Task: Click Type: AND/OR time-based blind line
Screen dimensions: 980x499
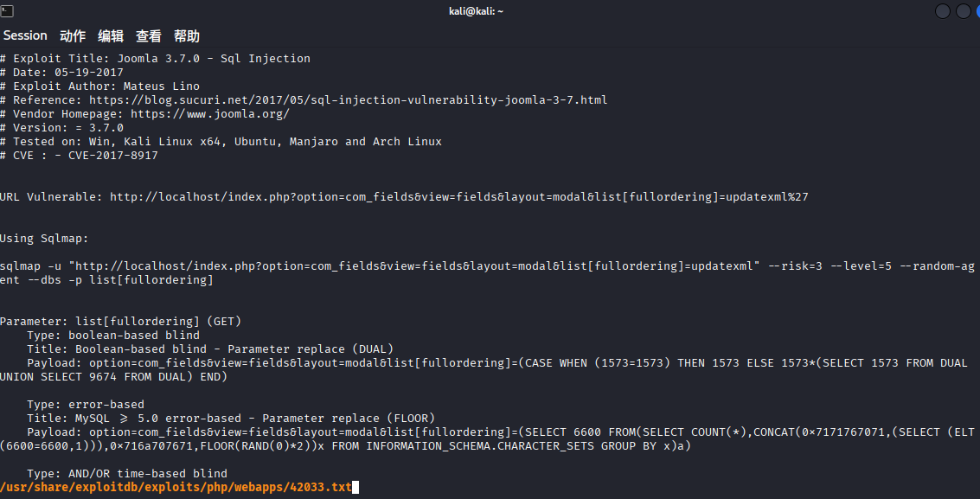Action: coord(127,474)
